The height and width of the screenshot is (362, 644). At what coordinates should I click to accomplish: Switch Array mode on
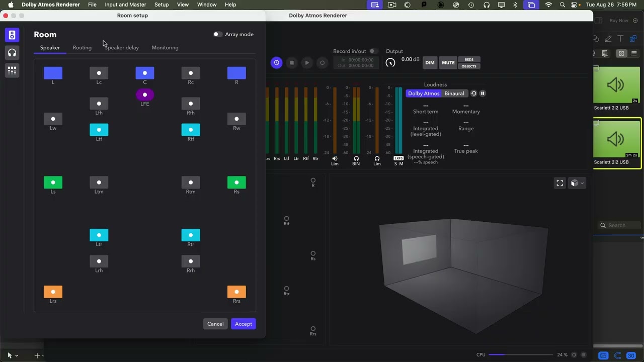(217, 34)
